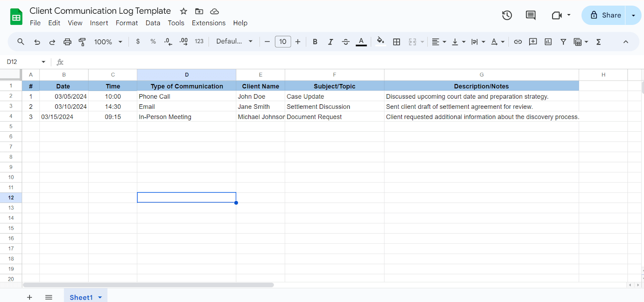644x302 pixels.
Task: Open the Extensions menu
Action: [x=208, y=23]
